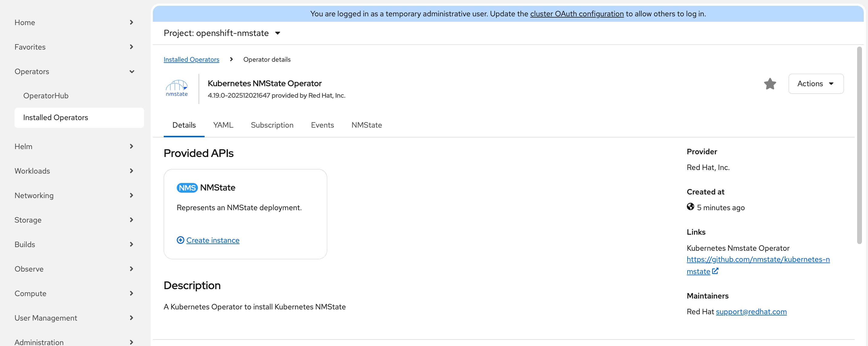Click the globe icon next to 5 minutes ago

tap(690, 207)
